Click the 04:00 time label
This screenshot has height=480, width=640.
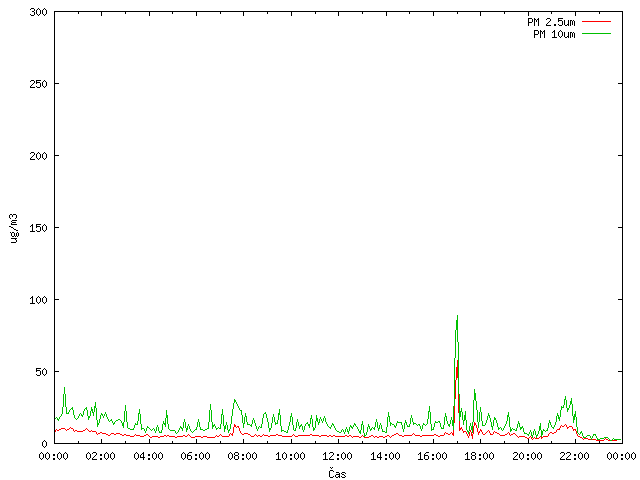(148, 456)
